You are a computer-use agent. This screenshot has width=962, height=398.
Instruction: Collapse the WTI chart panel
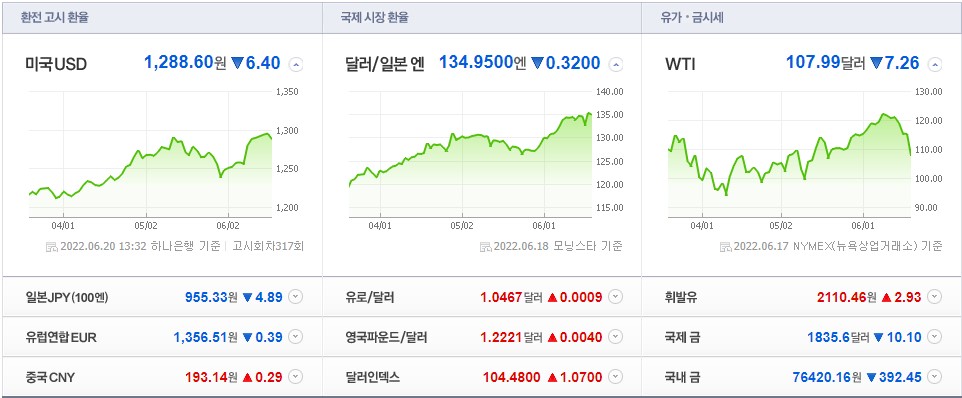point(934,64)
